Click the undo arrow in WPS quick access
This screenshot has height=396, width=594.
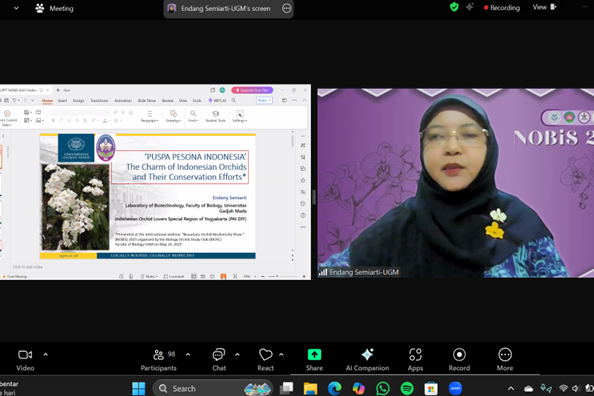click(x=14, y=100)
